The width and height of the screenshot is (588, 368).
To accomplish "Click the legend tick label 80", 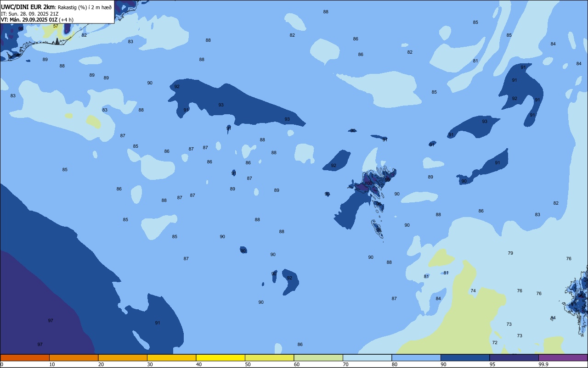I will tap(395, 364).
